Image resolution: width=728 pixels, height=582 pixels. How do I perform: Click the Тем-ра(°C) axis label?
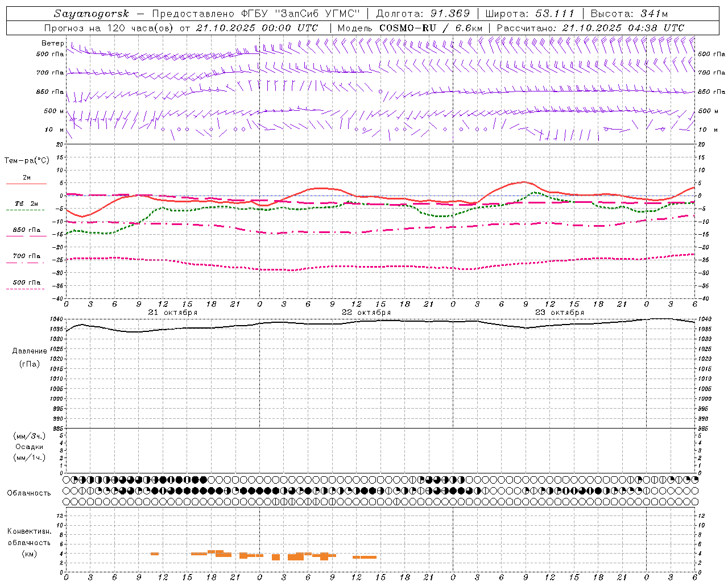point(27,161)
